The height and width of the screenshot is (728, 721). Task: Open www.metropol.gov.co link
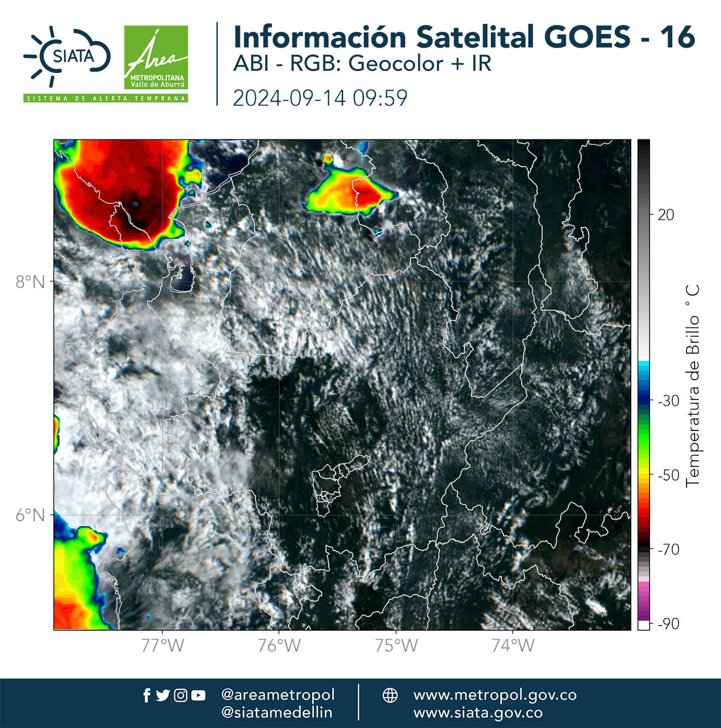495,695
